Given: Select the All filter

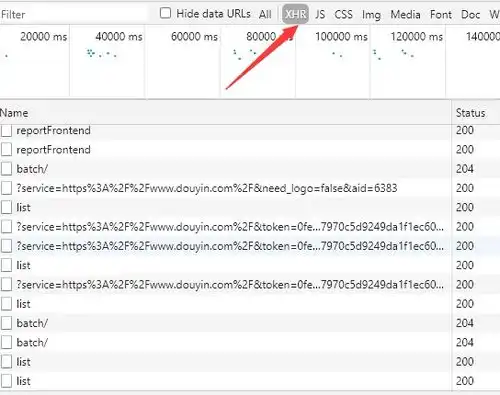Looking at the screenshot, I should pyautogui.click(x=265, y=14).
